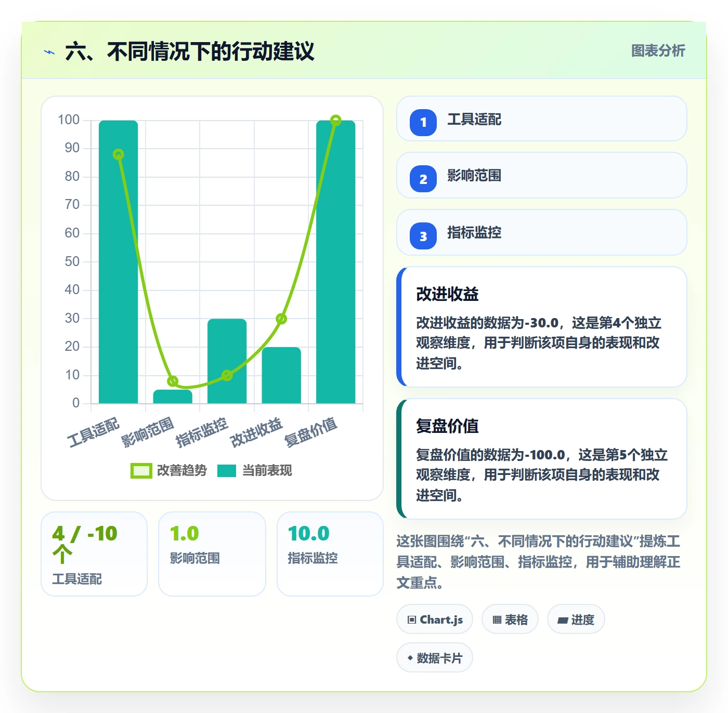Toggle the 改善趋势 legend swatch

point(141,471)
